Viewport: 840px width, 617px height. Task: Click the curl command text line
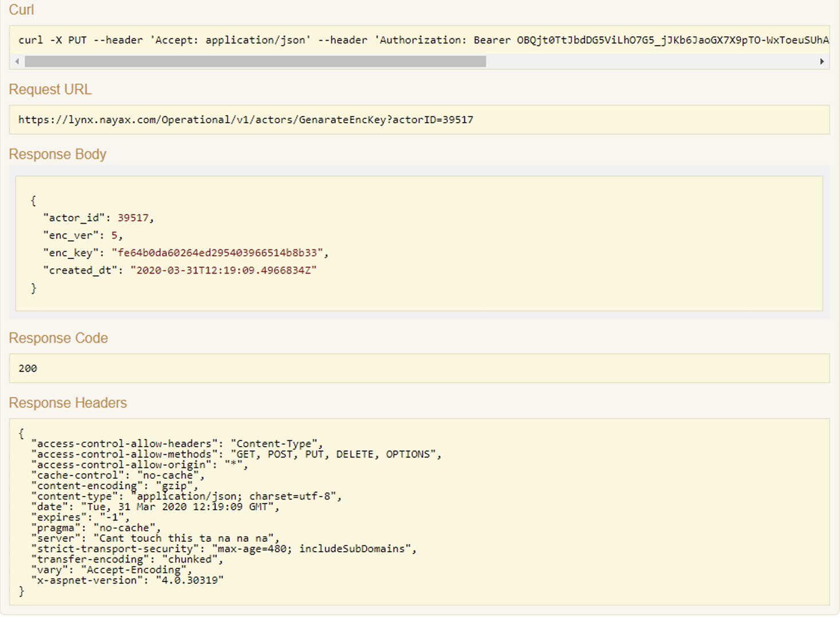point(423,40)
